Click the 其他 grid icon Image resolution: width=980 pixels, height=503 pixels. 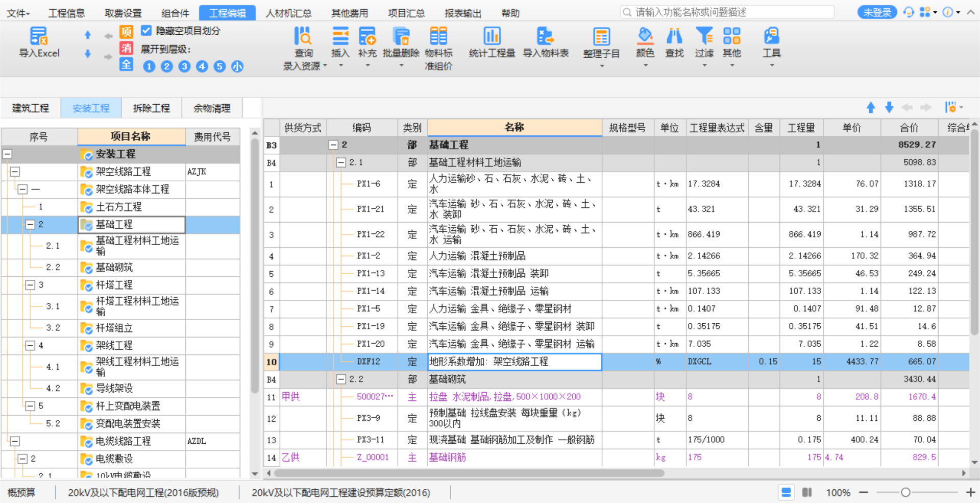[731, 46]
